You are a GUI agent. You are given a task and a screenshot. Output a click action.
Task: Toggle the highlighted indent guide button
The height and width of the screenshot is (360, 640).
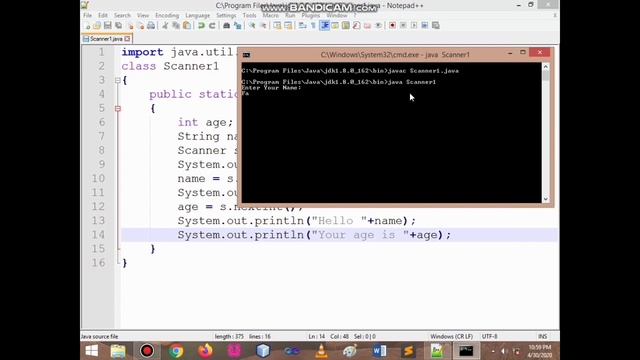point(324,26)
